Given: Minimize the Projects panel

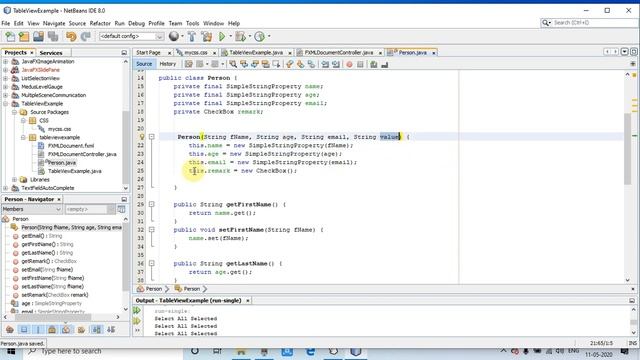Looking at the screenshot, I should click(x=124, y=53).
